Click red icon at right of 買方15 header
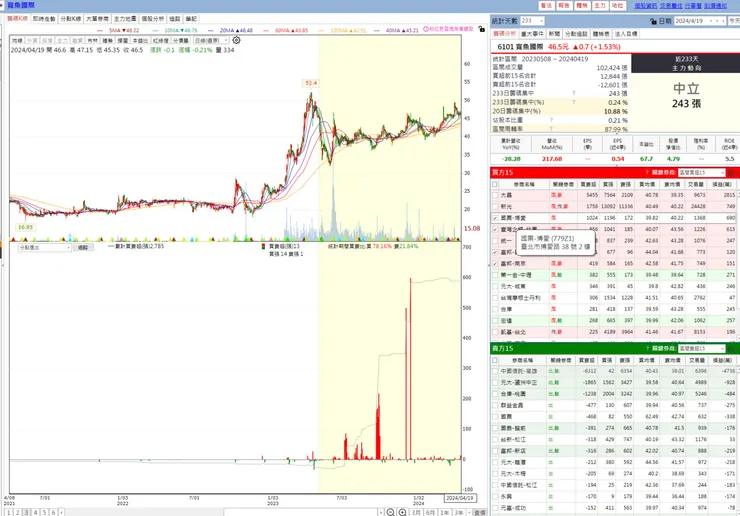Viewport: 740px width, 516px height. tap(731, 173)
